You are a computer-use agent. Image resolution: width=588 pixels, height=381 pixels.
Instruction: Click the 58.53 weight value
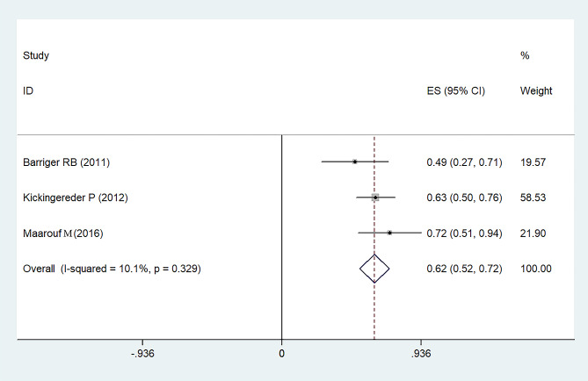(534, 198)
